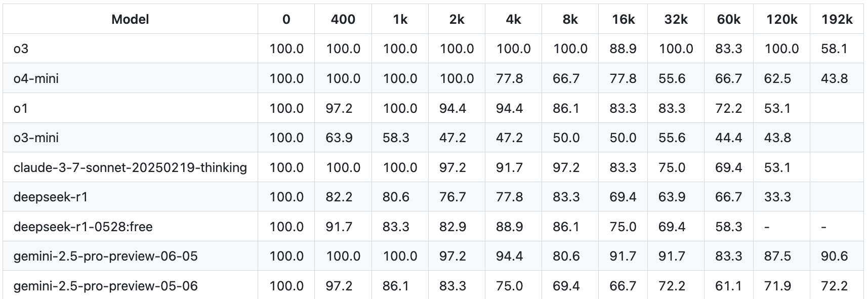868x299 pixels.
Task: Select the "deepseek-r1-0528:free" row label
Action: click(x=83, y=227)
